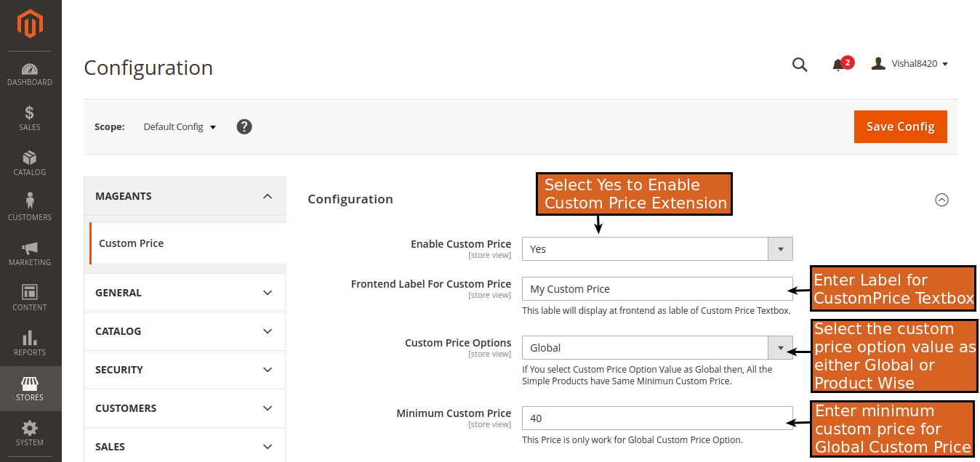980x462 pixels.
Task: Open the System sidebar icon
Action: pos(29,433)
